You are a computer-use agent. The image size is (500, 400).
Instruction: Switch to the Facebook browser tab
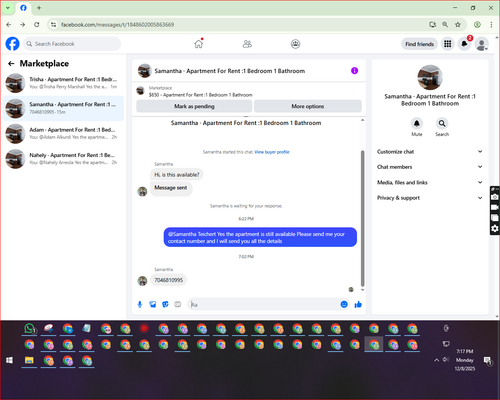(x=23, y=8)
